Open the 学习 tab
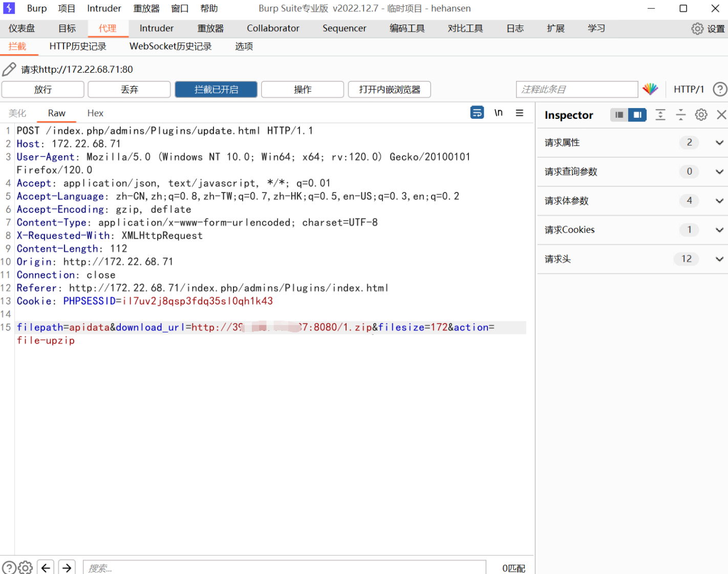The image size is (728, 574). click(x=596, y=28)
